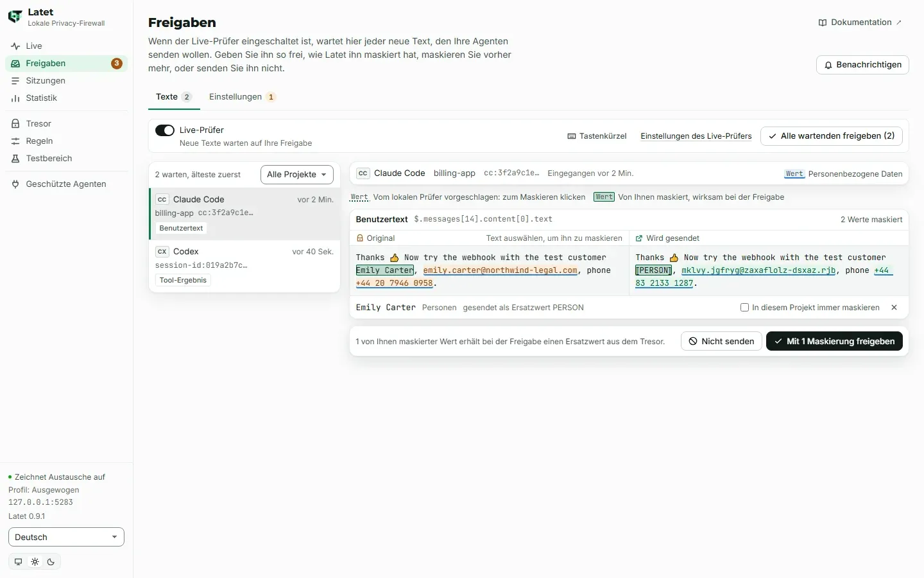Click the 'Latet 0.9.1' version text
The height and width of the screenshot is (578, 924).
pyautogui.click(x=27, y=516)
